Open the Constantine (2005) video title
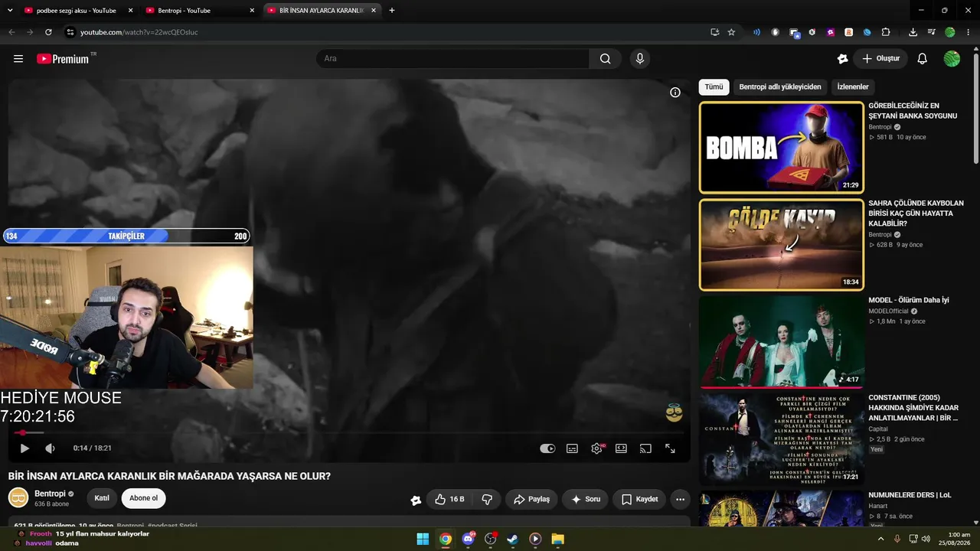This screenshot has width=980, height=551. point(913,408)
